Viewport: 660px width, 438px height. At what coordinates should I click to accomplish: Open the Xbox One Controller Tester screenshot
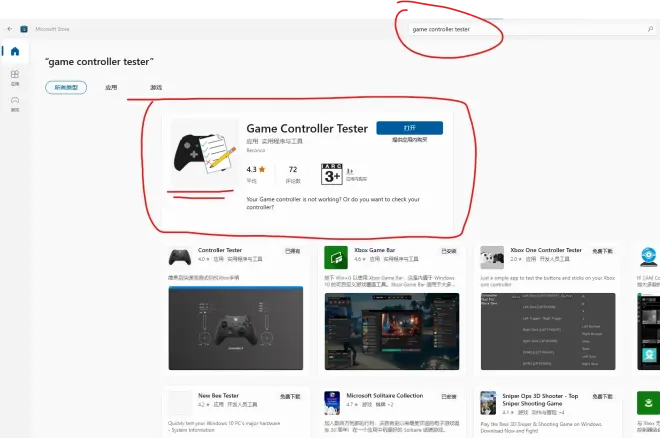point(548,332)
